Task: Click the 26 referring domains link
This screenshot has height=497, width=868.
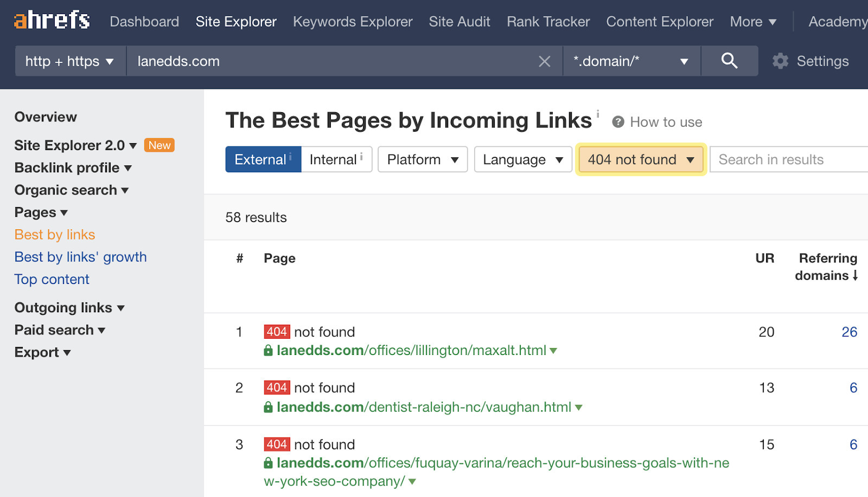Action: point(850,331)
